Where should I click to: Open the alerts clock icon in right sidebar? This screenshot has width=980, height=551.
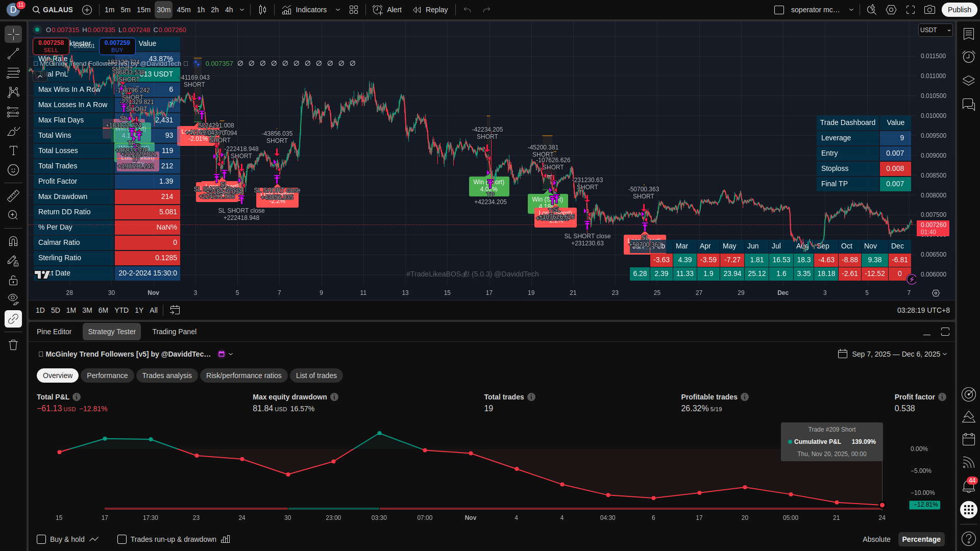pos(968,56)
